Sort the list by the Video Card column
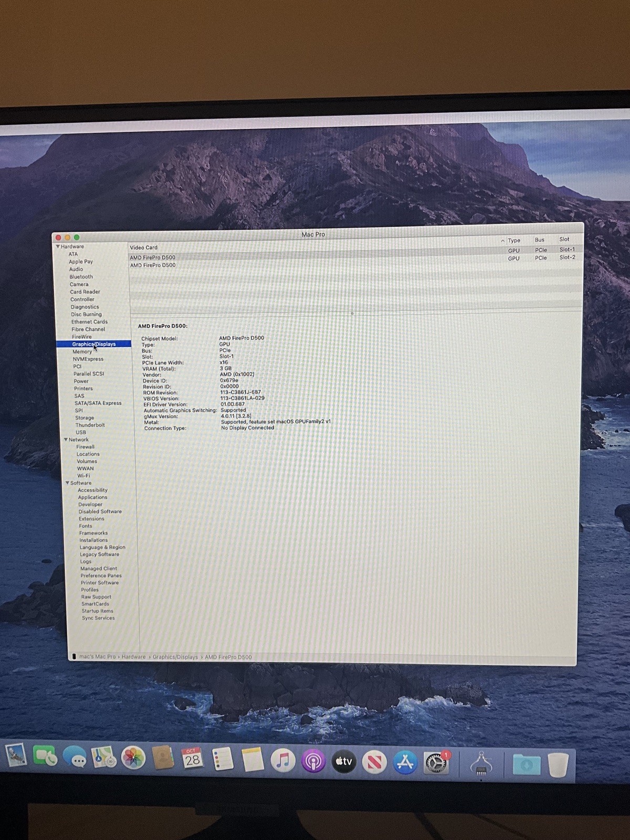The image size is (630, 840). click(x=144, y=247)
